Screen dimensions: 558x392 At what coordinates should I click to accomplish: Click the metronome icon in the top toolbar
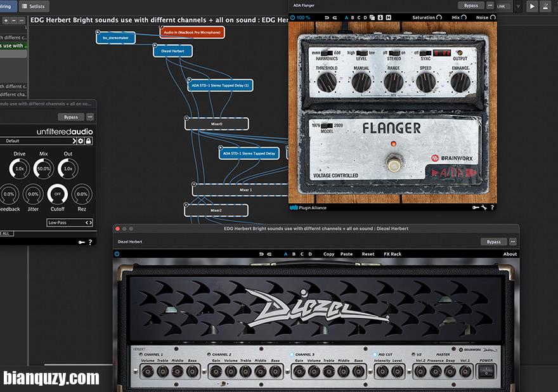[x=546, y=6]
